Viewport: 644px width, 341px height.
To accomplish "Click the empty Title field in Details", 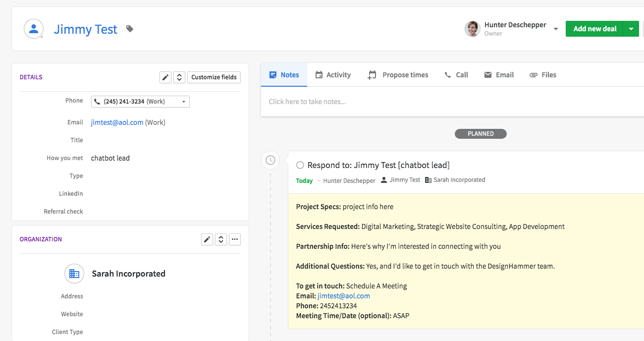I will tap(165, 140).
